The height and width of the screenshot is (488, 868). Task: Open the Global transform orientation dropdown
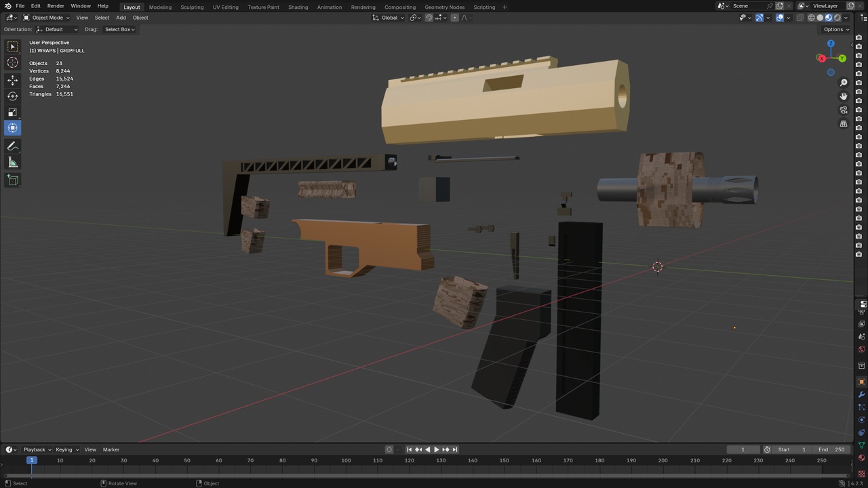(x=389, y=18)
